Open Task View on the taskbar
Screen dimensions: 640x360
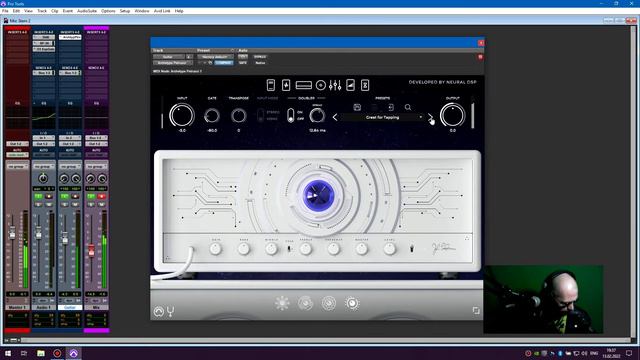[24, 353]
